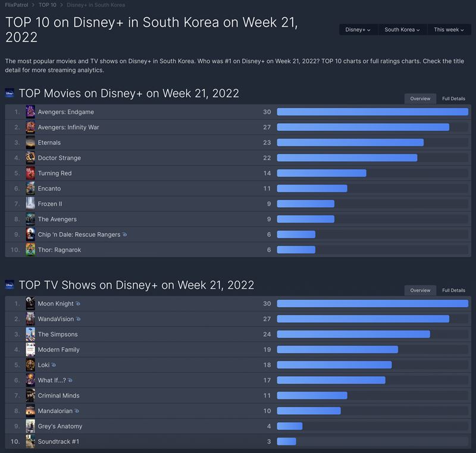This screenshot has height=453, width=476.
Task: Expand the South Korea country dropdown
Action: click(402, 30)
